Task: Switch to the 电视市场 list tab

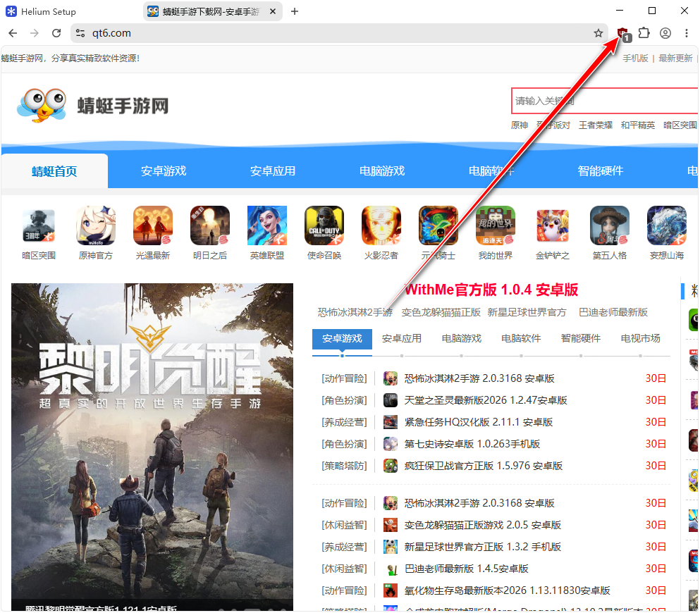Action: (640, 339)
